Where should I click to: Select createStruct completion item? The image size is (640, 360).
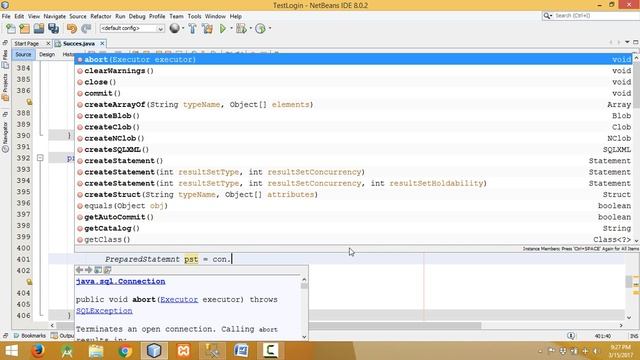[353, 195]
